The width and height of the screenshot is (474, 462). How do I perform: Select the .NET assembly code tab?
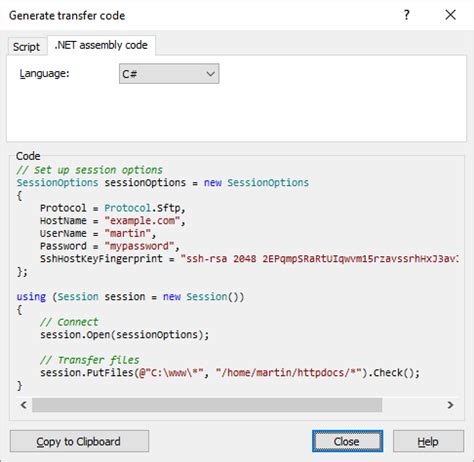[x=101, y=45]
